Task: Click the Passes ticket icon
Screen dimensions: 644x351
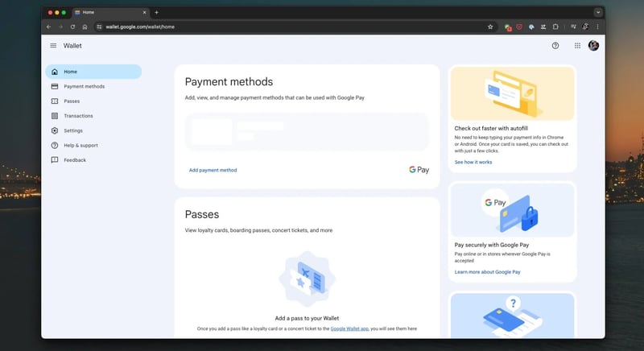Action: coord(55,101)
